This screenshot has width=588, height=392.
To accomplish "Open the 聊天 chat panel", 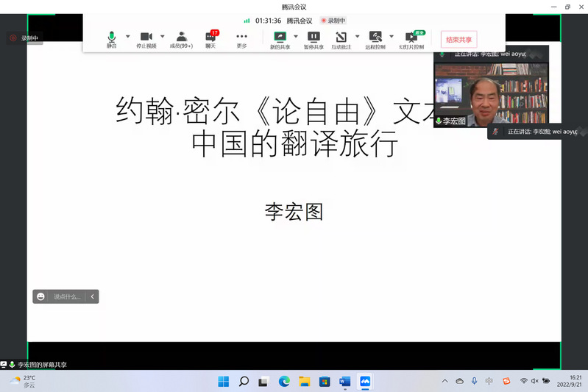I will pyautogui.click(x=210, y=39).
